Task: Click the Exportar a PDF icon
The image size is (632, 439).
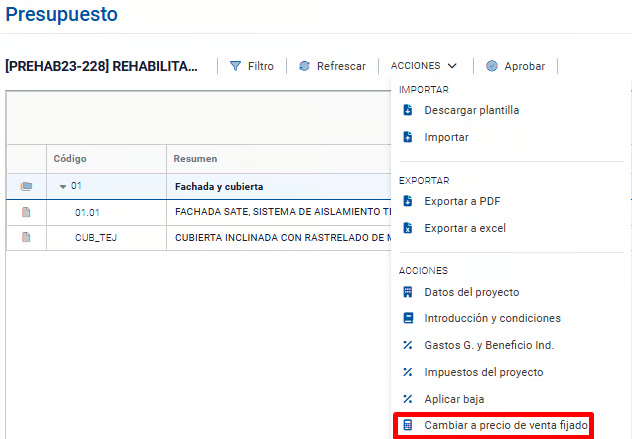Action: (408, 202)
